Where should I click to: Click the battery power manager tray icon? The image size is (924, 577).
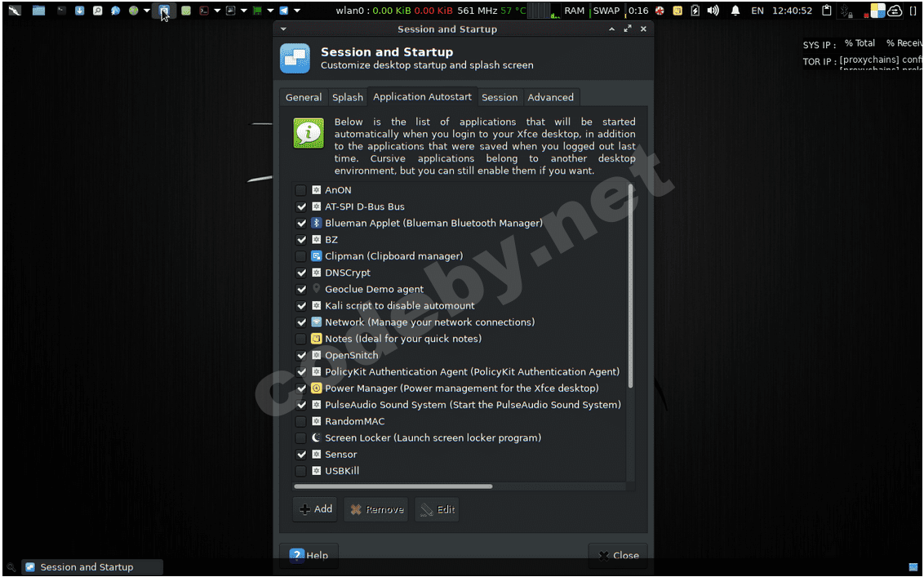[x=695, y=11]
